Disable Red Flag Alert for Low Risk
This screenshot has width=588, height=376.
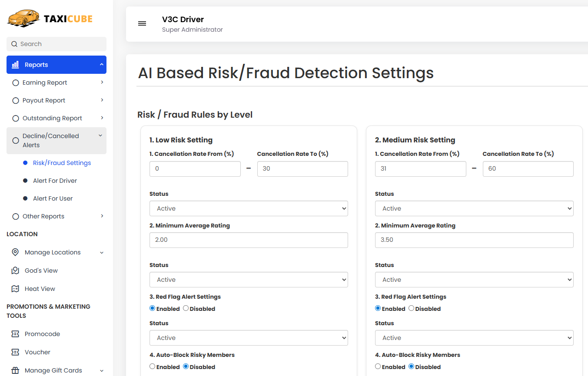pos(186,308)
